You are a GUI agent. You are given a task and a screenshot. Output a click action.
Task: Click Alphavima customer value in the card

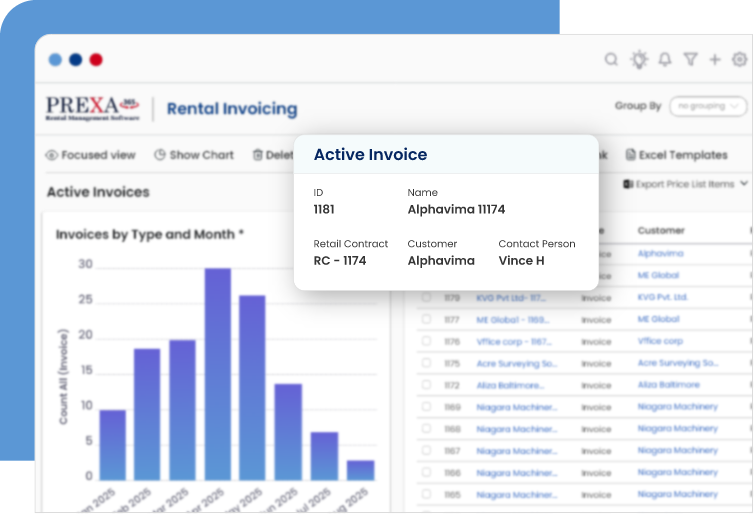(441, 261)
